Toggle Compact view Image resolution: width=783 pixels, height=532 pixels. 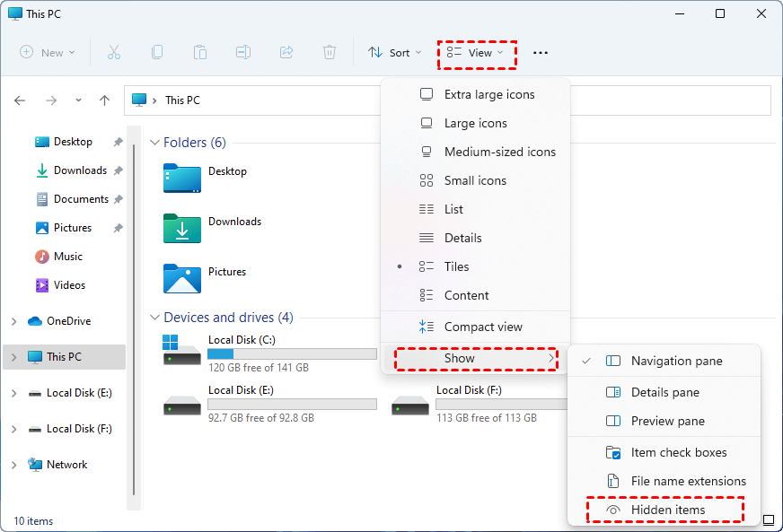click(475, 327)
